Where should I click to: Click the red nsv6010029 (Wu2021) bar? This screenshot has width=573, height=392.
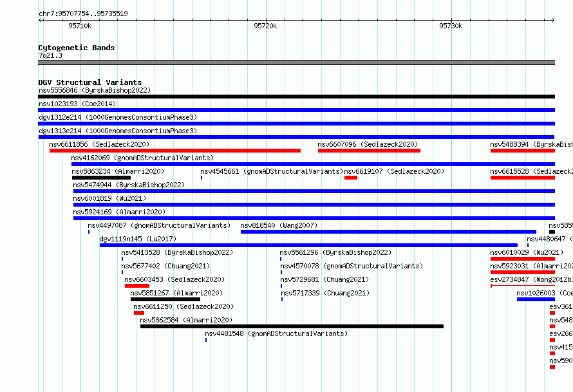523,259
